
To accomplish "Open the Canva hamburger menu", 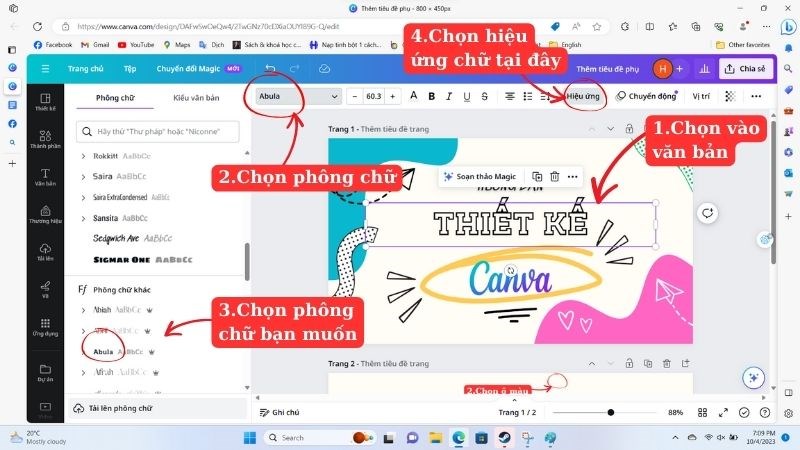I will click(x=45, y=68).
